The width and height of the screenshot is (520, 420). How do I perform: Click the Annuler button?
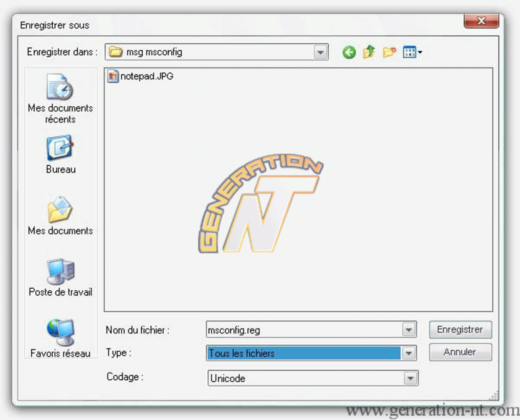coord(460,352)
